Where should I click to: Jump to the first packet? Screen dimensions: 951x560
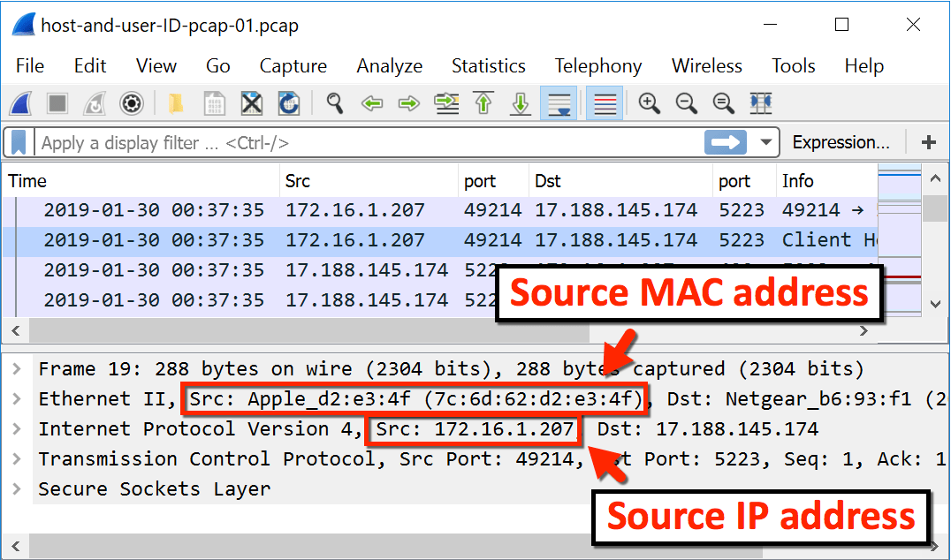point(483,103)
